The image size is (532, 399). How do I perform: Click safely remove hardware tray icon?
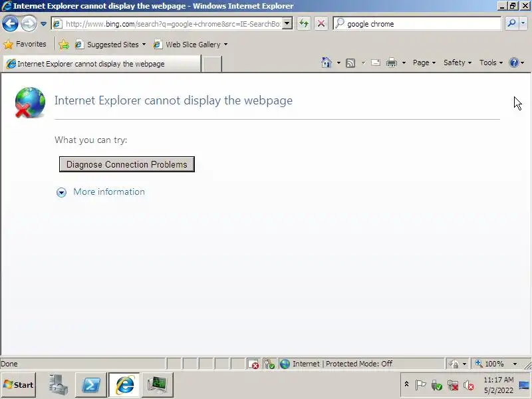tap(436, 385)
